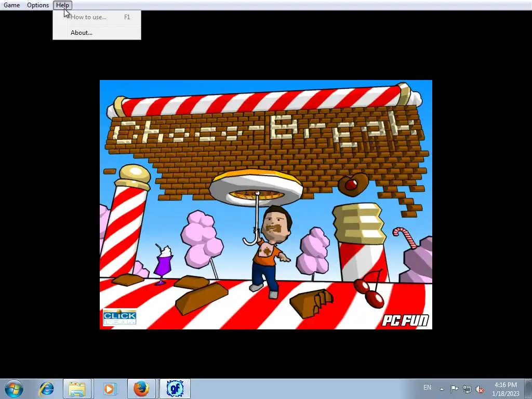Launch Internet Explorer from taskbar
The height and width of the screenshot is (399, 532).
point(46,389)
